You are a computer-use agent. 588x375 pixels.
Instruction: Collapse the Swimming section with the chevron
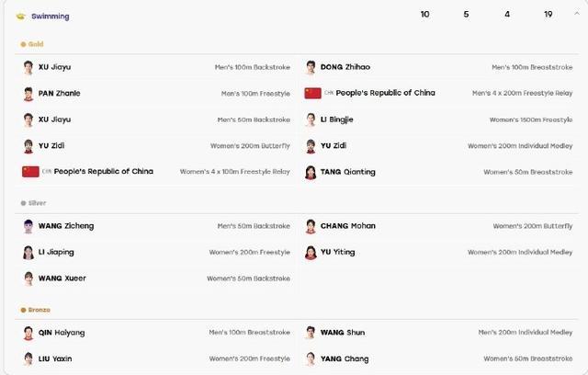coord(577,14)
